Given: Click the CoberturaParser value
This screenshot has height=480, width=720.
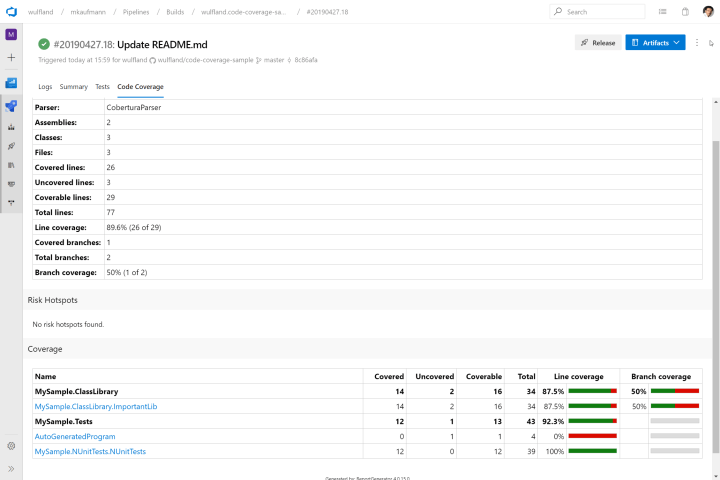Looking at the screenshot, I should 134,107.
